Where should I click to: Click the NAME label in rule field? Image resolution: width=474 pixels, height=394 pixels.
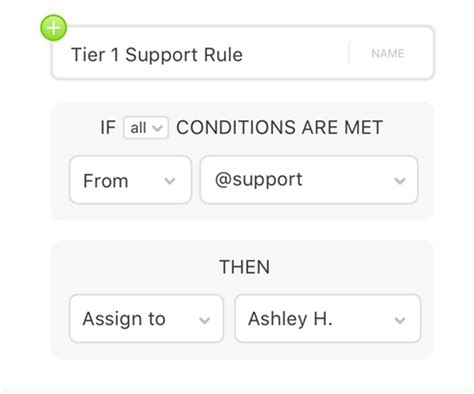click(x=388, y=53)
